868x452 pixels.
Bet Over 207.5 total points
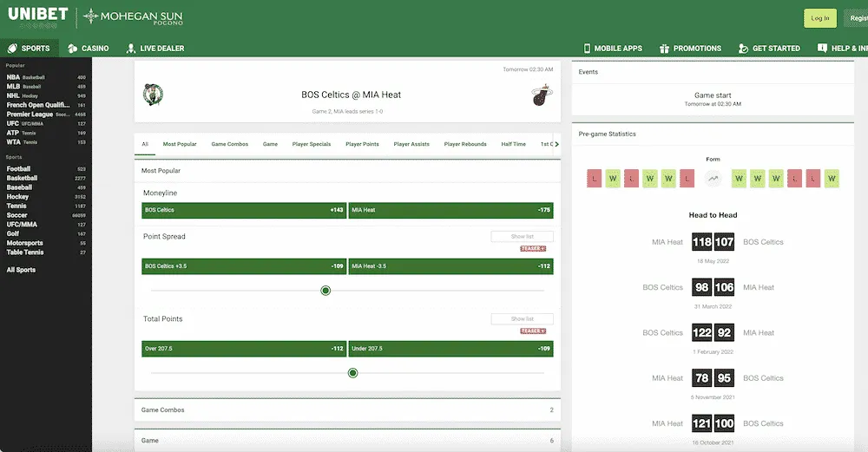[244, 349]
